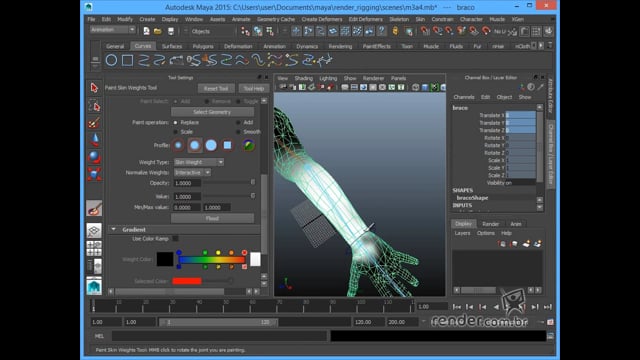Open the custom brush shape browser
640x360 pixels.
(249, 145)
